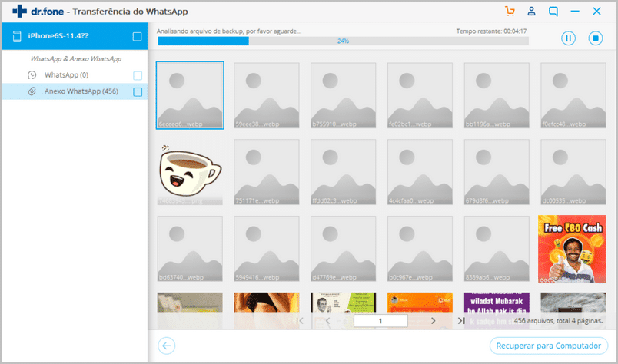The image size is (618, 364).
Task: Jump to the first page
Action: point(300,321)
